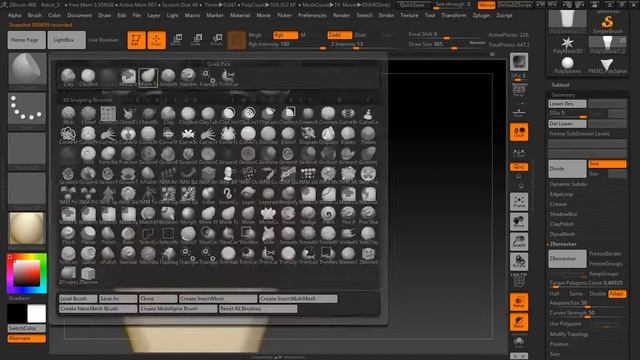Click the Load Brush button

[78, 299]
